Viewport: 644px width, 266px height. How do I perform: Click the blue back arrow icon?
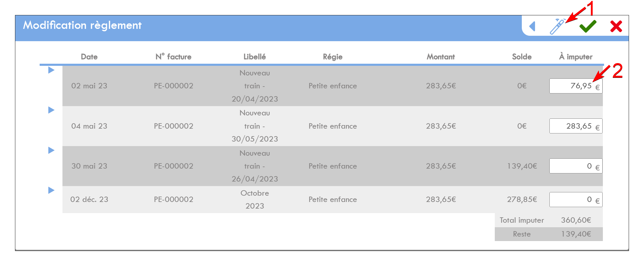pyautogui.click(x=532, y=26)
